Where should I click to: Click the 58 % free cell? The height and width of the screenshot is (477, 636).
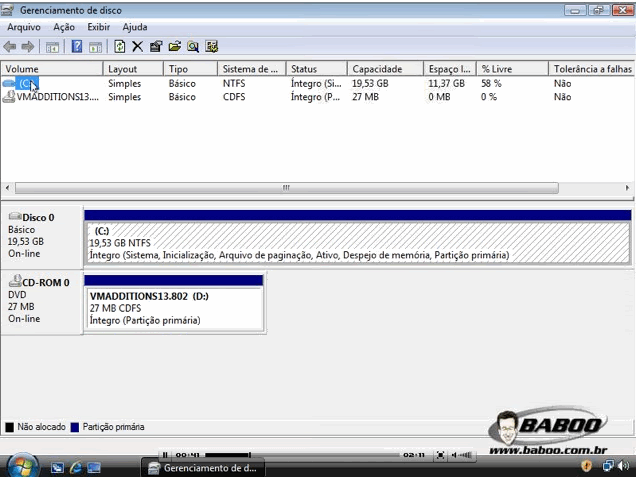(491, 84)
